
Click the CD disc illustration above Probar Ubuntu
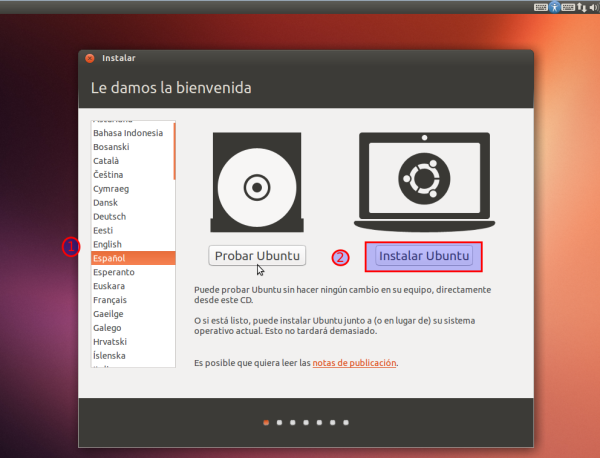(x=257, y=182)
